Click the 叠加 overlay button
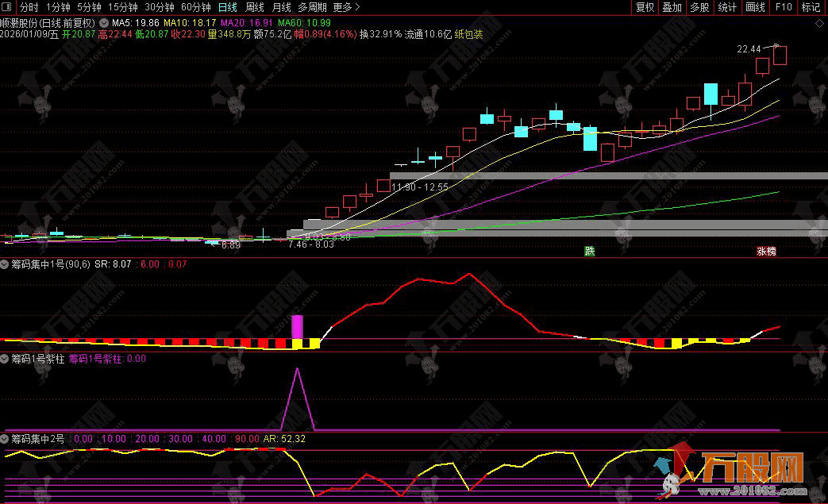This screenshot has height=504, width=828. point(672,7)
